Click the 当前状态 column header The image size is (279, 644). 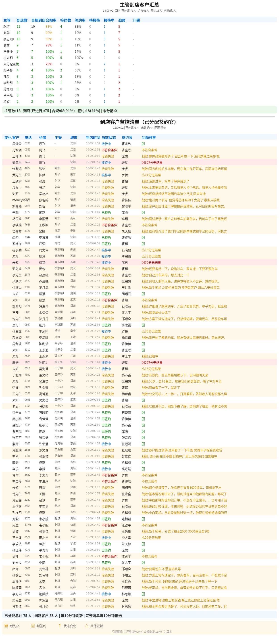coord(109,138)
